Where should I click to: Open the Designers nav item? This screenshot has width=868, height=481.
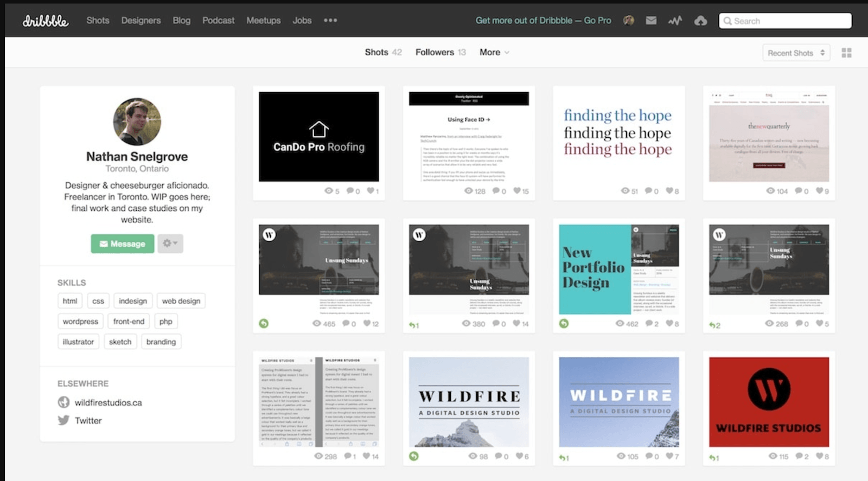pyautogui.click(x=141, y=21)
